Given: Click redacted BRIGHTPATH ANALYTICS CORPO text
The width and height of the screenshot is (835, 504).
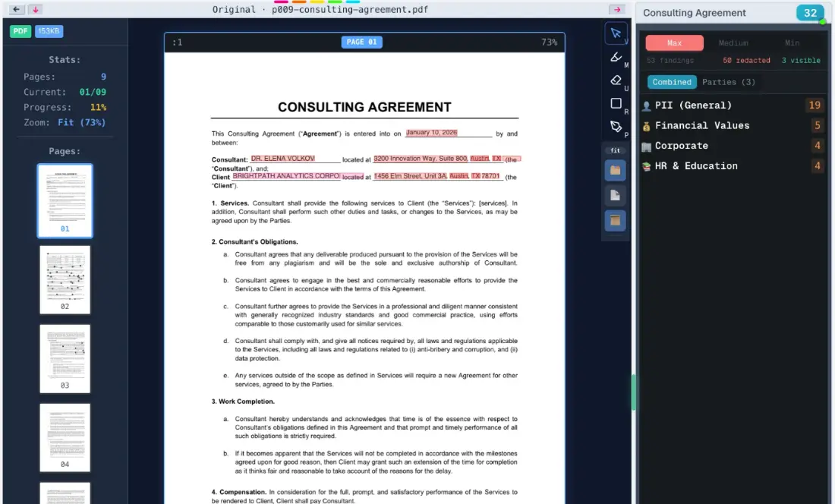Looking at the screenshot, I should (286, 175).
